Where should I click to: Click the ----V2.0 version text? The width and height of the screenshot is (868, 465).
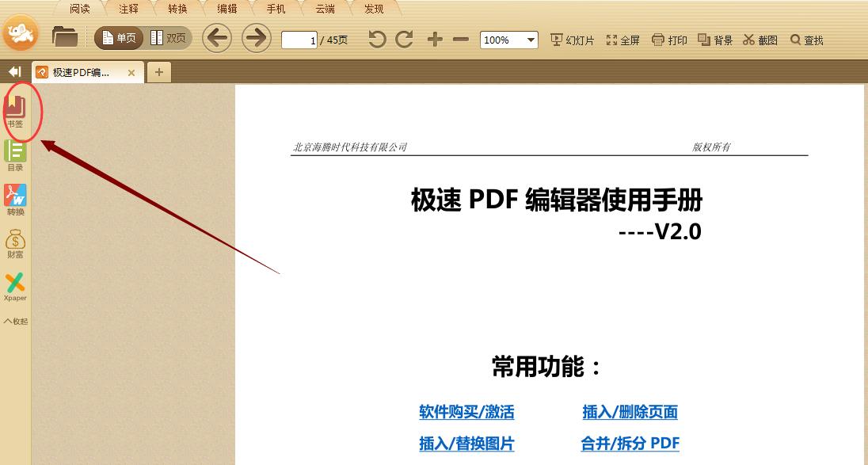click(660, 231)
